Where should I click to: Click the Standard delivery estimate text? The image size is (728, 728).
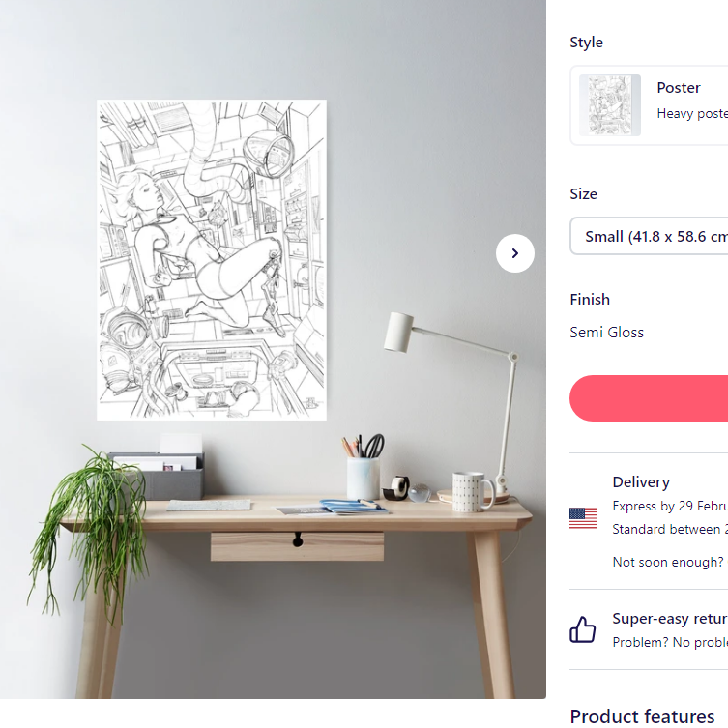pyautogui.click(x=670, y=529)
